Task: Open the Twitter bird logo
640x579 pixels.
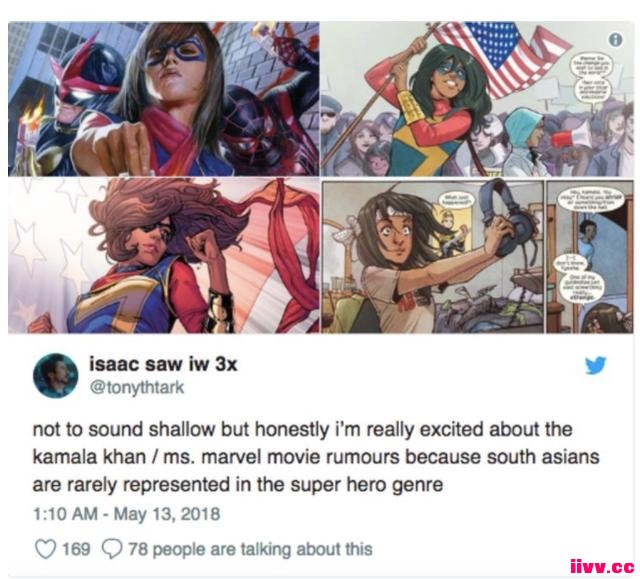Action: click(596, 366)
